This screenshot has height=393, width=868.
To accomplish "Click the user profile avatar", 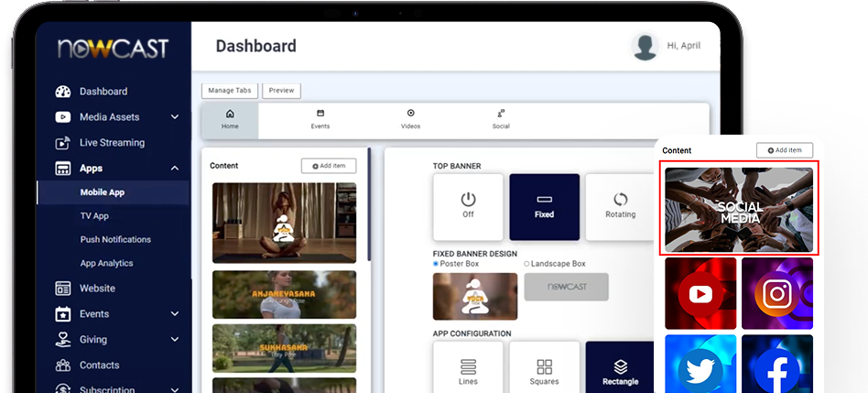I will 646,46.
